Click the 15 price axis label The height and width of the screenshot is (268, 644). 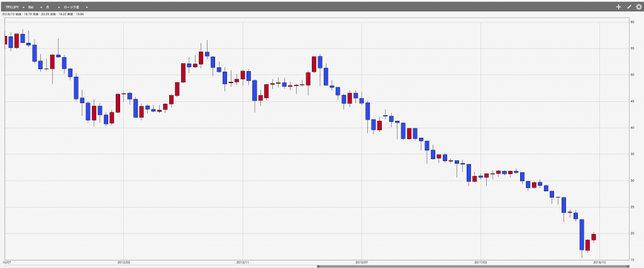633,260
